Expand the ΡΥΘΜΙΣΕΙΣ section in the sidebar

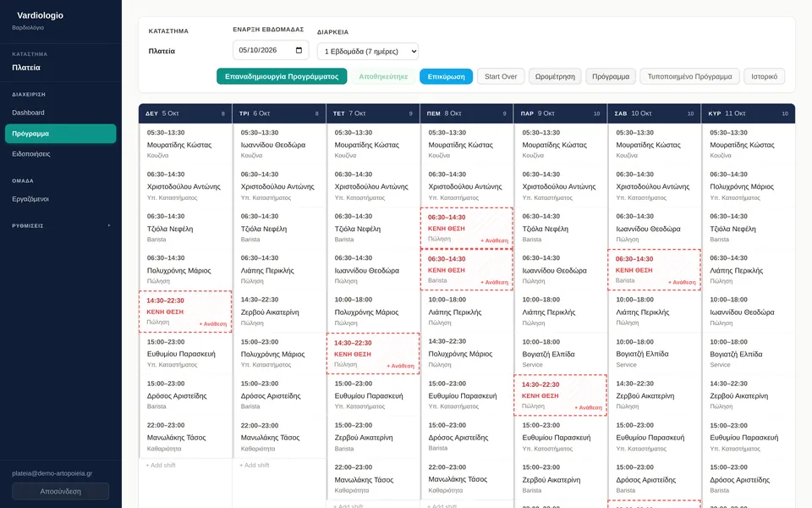(x=61, y=225)
